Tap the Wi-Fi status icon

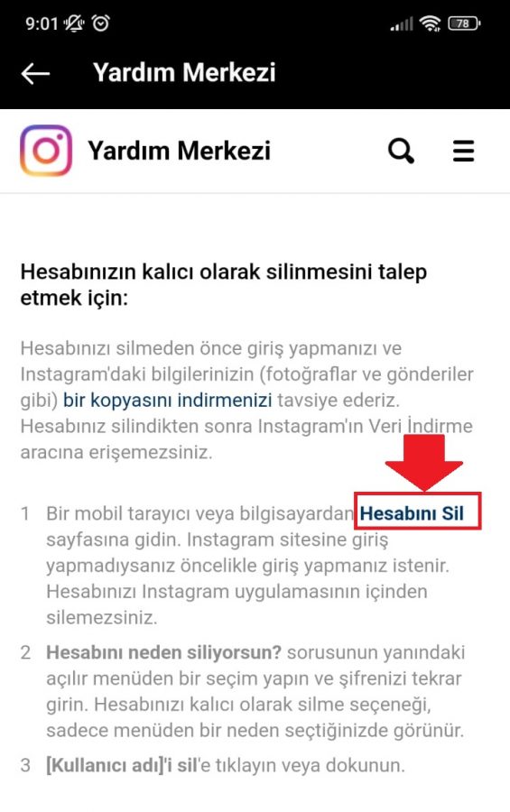click(x=431, y=23)
